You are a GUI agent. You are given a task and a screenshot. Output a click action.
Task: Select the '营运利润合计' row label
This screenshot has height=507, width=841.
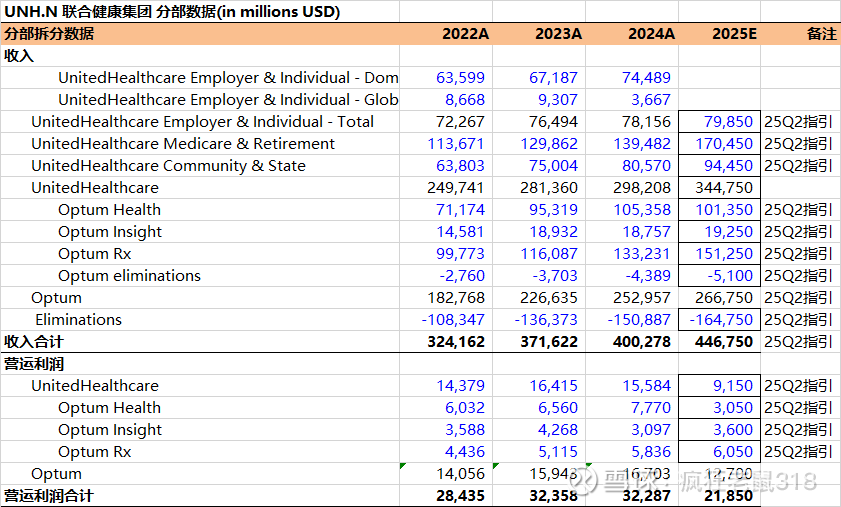pyautogui.click(x=49, y=496)
